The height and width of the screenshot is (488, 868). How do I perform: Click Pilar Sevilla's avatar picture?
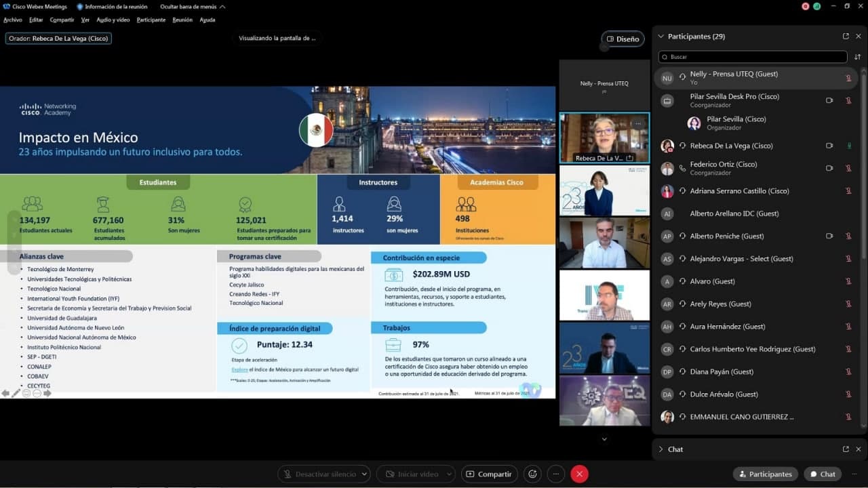coord(694,123)
